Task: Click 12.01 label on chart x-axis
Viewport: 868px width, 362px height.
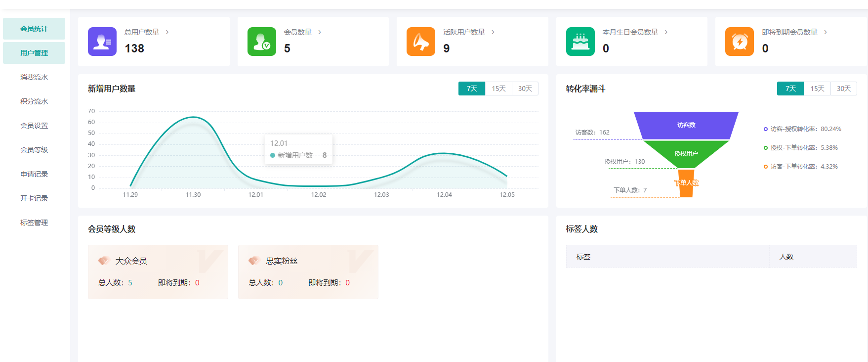Action: (256, 195)
